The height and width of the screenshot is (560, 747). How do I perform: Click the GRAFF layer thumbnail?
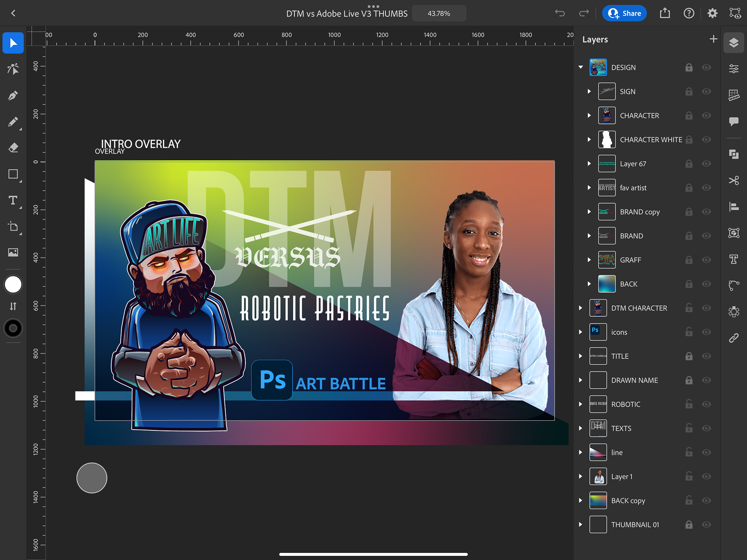[607, 260]
